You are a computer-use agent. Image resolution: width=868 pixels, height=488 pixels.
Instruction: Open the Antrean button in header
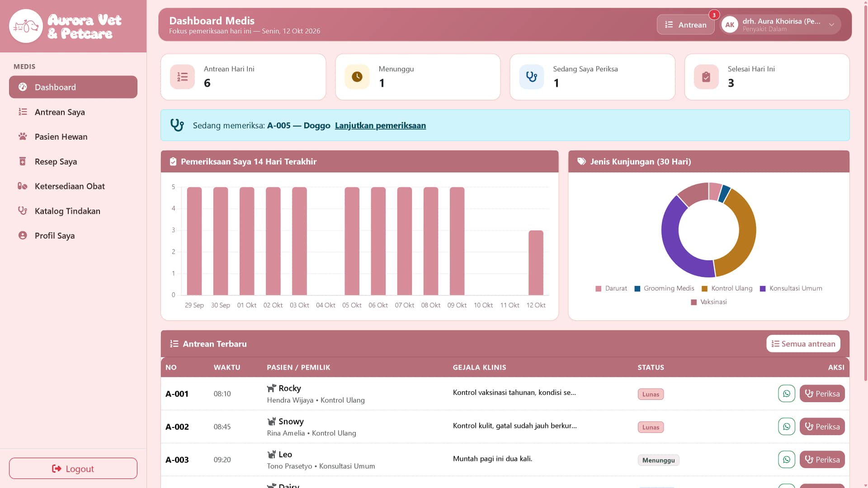(x=685, y=25)
